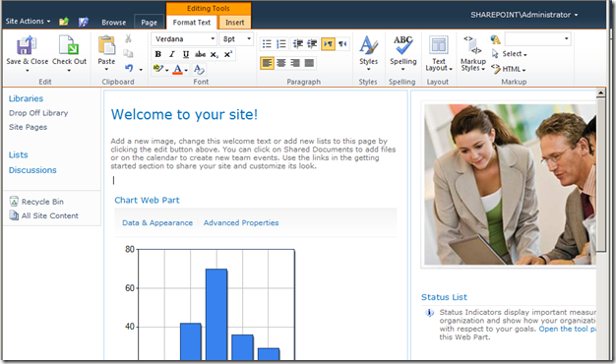Switch to the Browse tab
616x364 pixels.
click(113, 23)
